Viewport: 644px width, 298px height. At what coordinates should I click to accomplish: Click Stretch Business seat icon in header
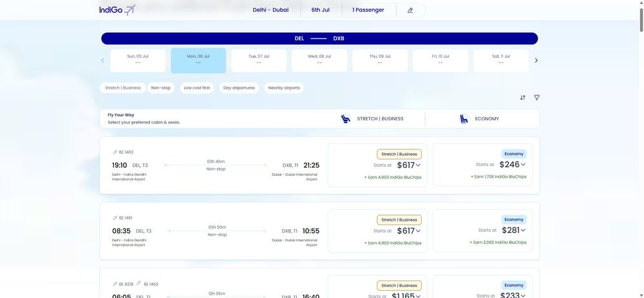pos(346,118)
